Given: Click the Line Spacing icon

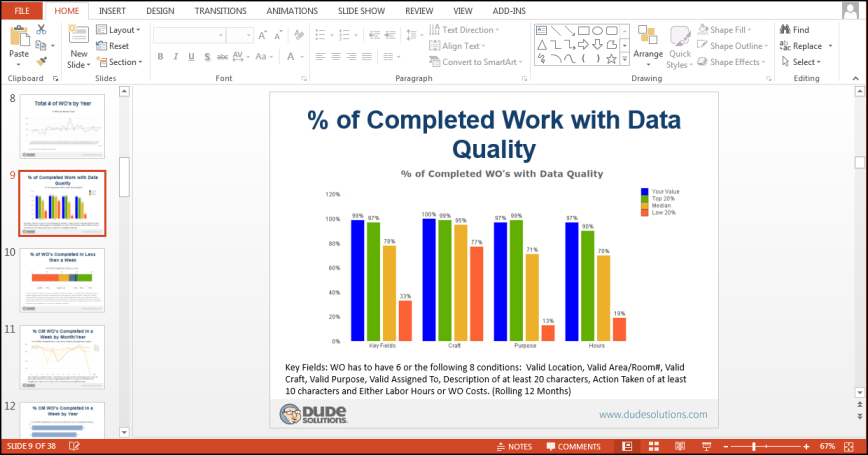Looking at the screenshot, I should pyautogui.click(x=413, y=35).
